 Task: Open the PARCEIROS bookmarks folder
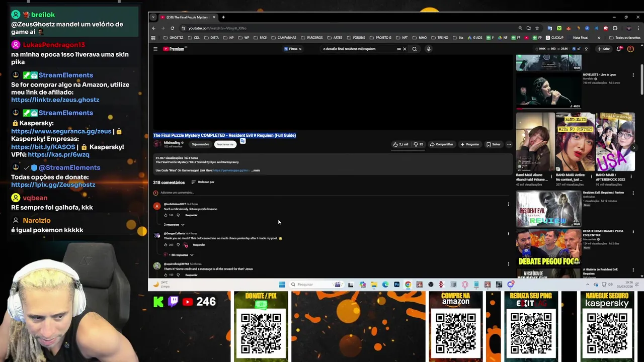(312, 38)
